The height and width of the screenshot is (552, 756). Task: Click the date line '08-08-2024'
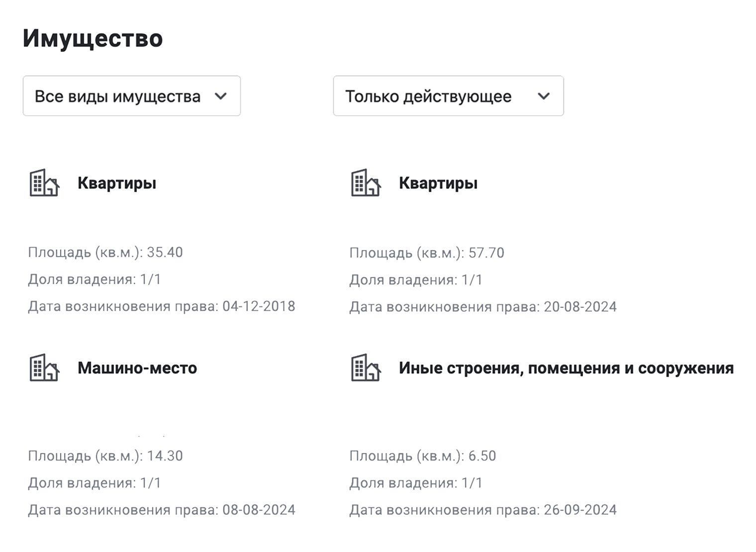click(162, 510)
